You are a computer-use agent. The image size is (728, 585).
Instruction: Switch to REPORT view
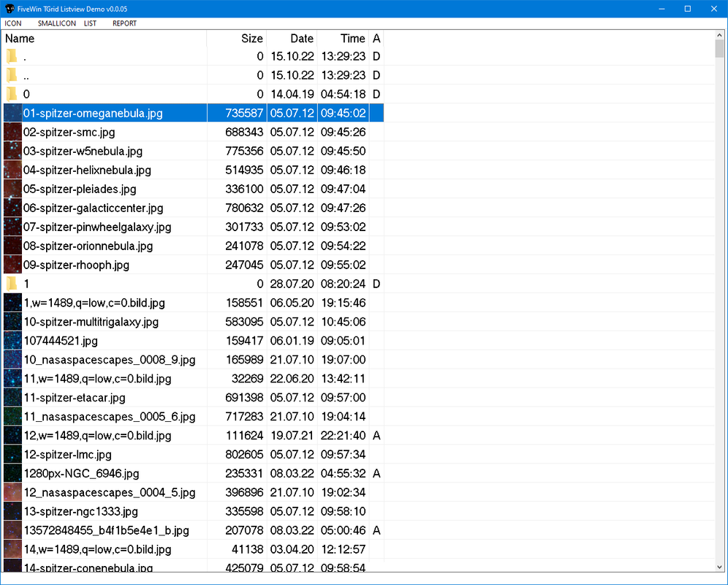click(x=124, y=23)
